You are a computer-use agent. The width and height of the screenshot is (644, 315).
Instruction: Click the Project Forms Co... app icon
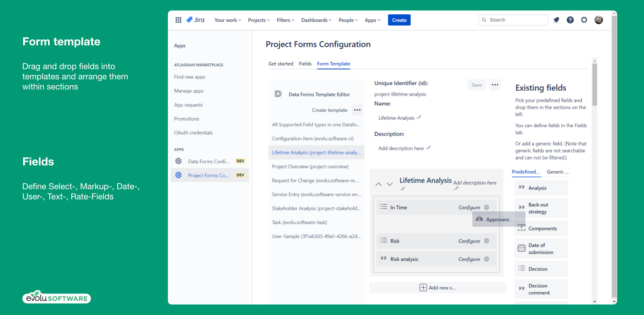point(178,175)
